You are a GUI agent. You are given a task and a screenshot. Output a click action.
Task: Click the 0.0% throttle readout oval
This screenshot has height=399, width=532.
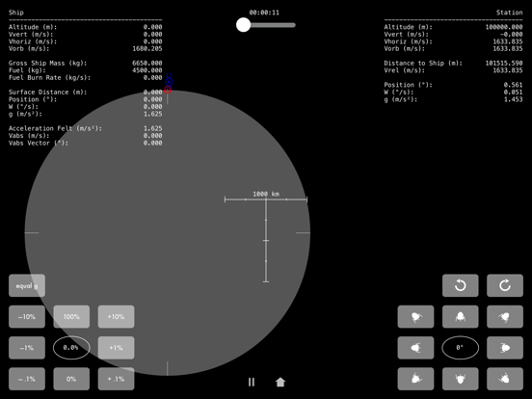pos(71,348)
